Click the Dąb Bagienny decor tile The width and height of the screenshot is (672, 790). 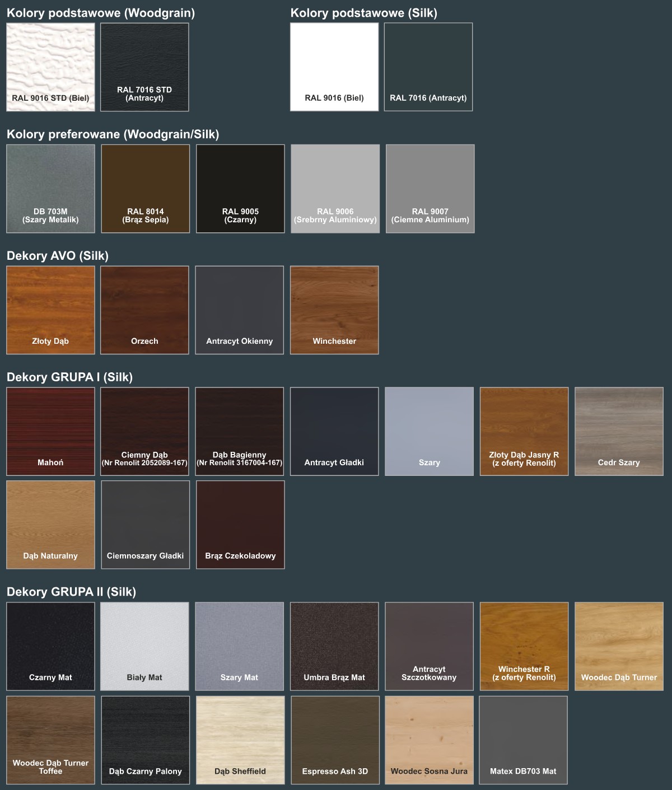[x=239, y=431]
